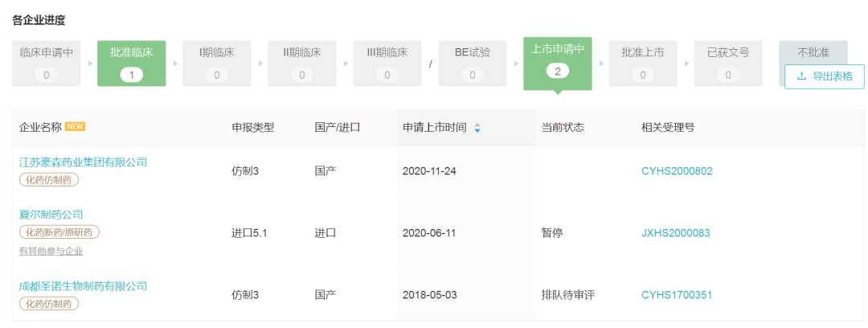The width and height of the screenshot is (868, 328).
Task: Click the 暂停 status cell
Action: coord(552,233)
